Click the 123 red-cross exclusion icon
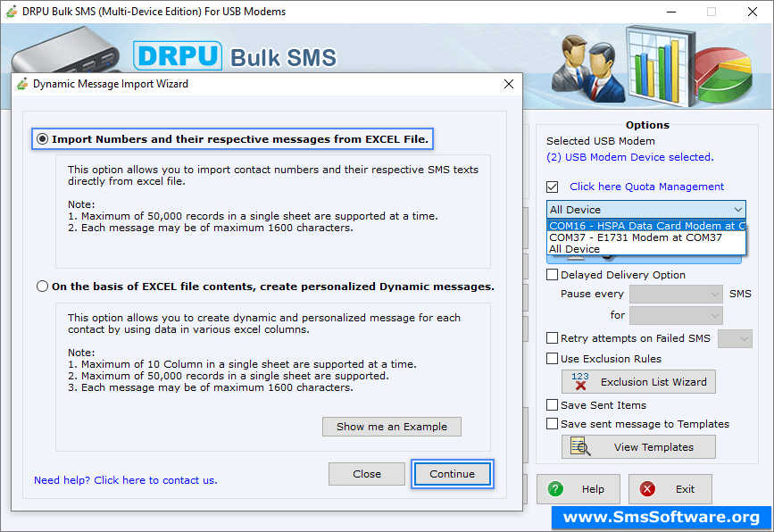 580,381
